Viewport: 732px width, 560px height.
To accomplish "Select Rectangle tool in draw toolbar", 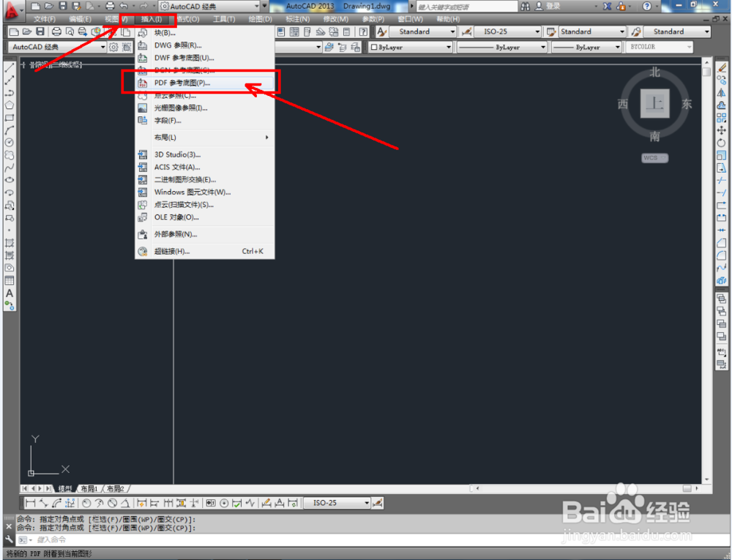I will (10, 118).
